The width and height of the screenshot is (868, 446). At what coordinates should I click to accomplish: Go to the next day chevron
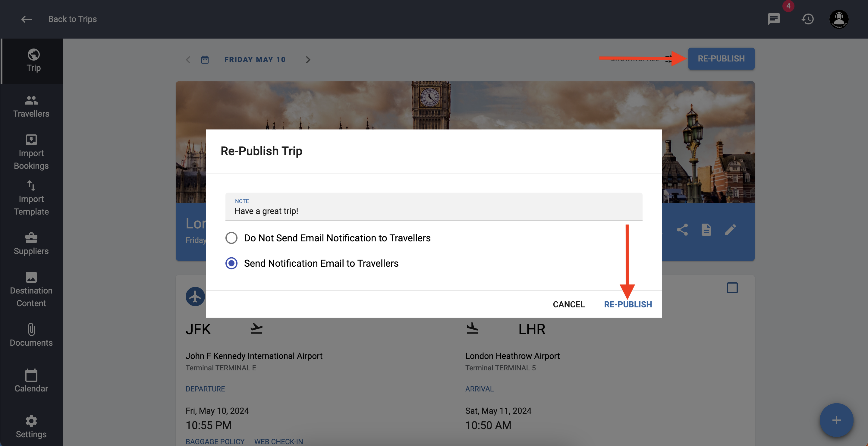[x=308, y=60]
